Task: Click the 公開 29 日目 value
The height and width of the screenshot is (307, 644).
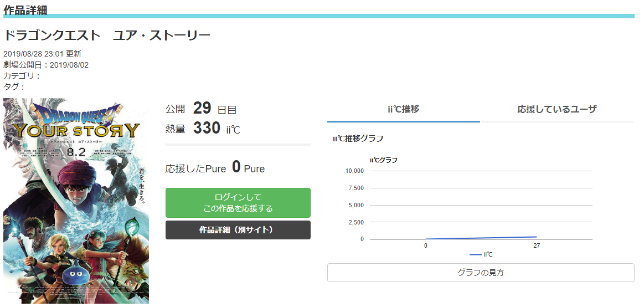Action: pyautogui.click(x=201, y=109)
